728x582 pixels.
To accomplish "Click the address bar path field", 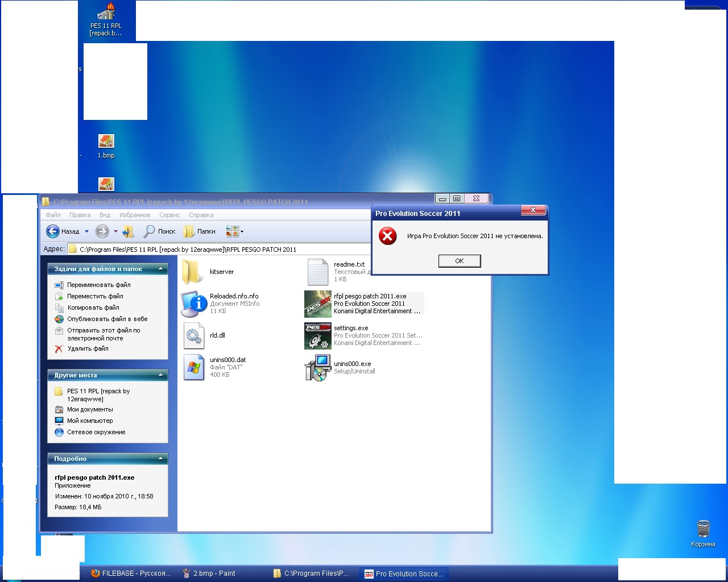I will pos(220,249).
